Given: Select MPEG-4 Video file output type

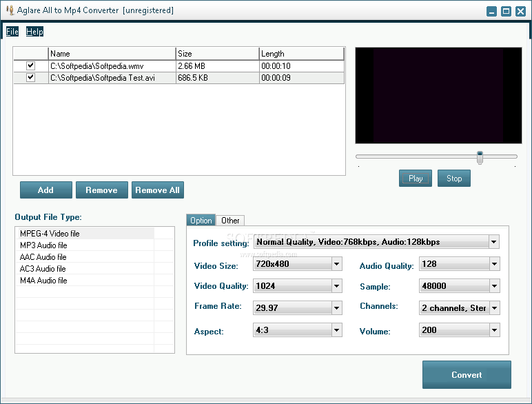Looking at the screenshot, I should coord(85,234).
